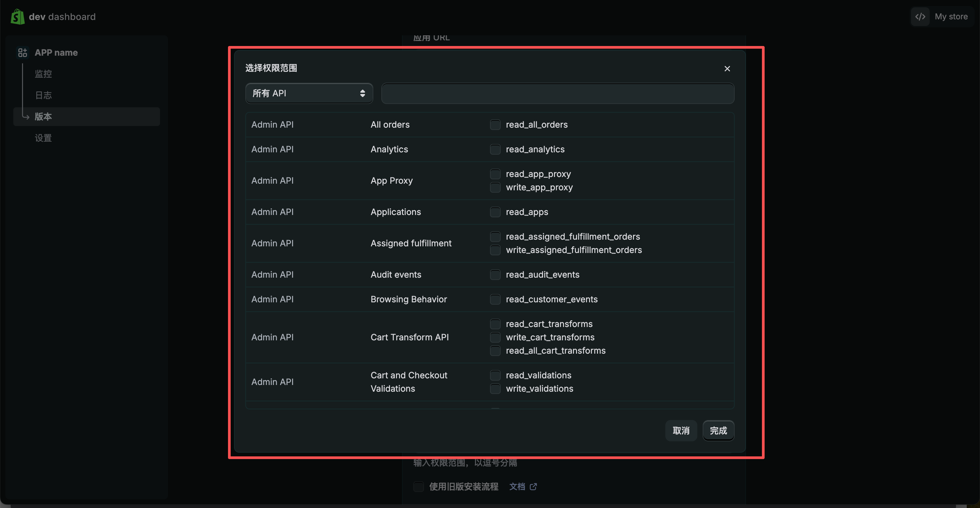Open the My store switcher
Image resolution: width=980 pixels, height=508 pixels.
tap(951, 17)
